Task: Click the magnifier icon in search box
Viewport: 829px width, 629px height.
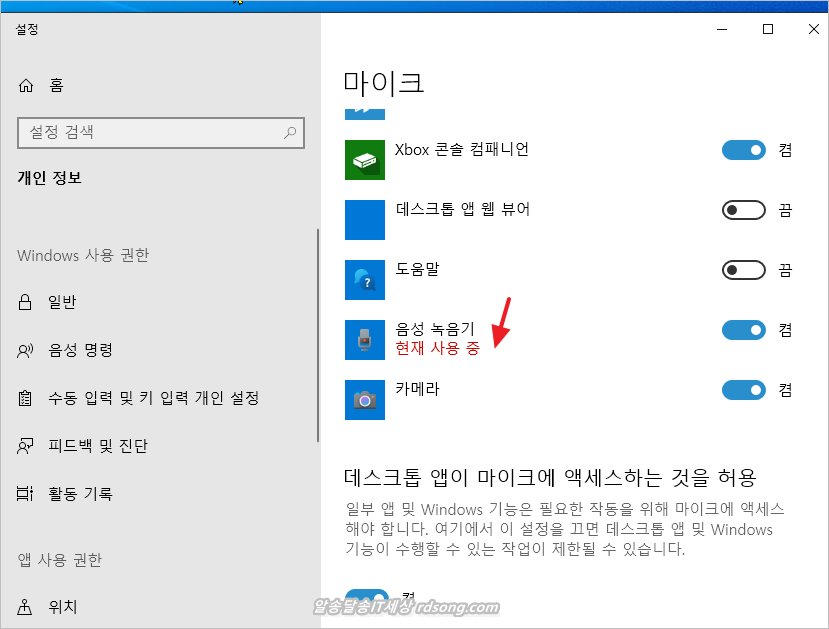Action: point(290,132)
